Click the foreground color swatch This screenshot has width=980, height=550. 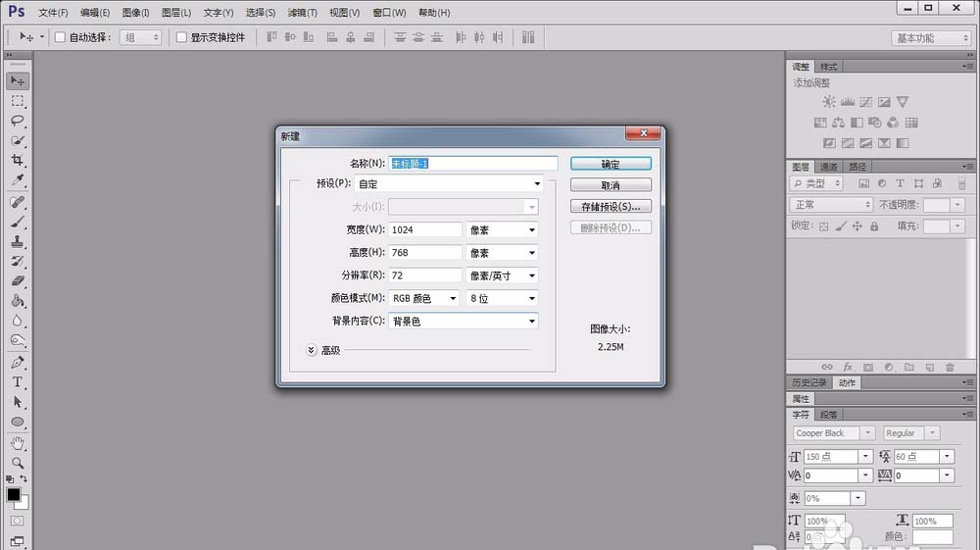13,494
